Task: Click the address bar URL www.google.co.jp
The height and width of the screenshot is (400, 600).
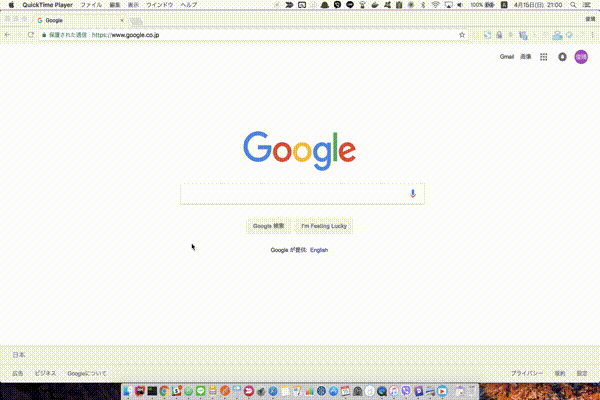Action: (x=126, y=35)
